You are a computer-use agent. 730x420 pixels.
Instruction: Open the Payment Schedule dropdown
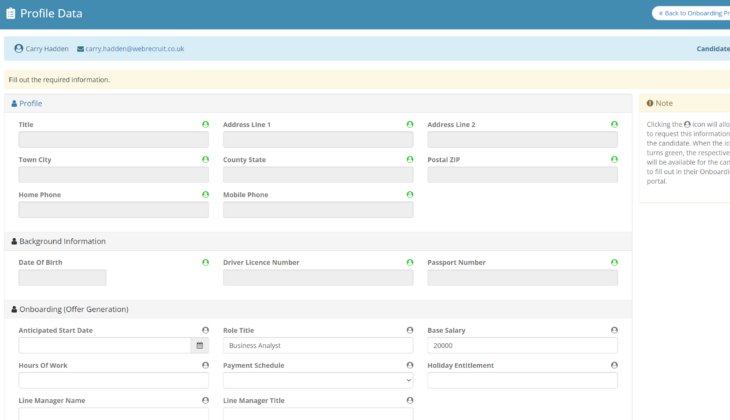click(317, 380)
